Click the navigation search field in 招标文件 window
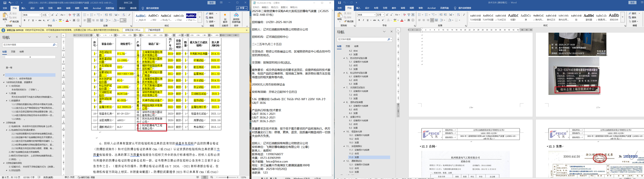The width and height of the screenshot is (644, 179). pyautogui.click(x=27, y=45)
